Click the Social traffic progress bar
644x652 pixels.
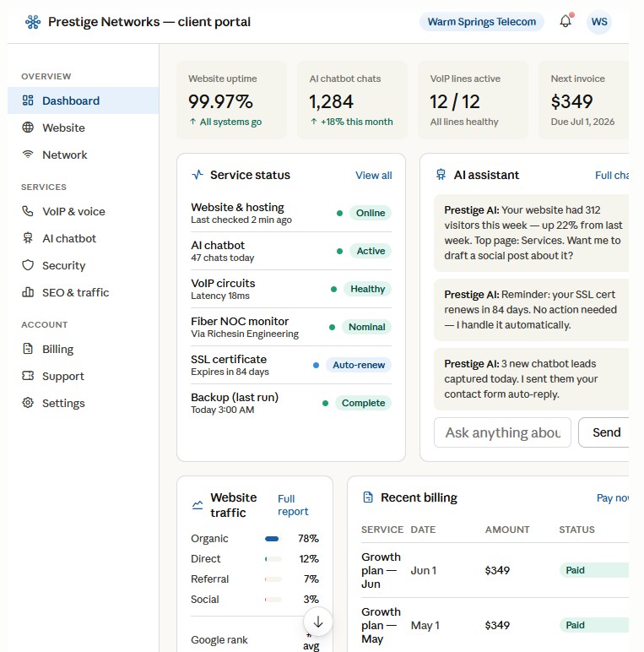273,600
